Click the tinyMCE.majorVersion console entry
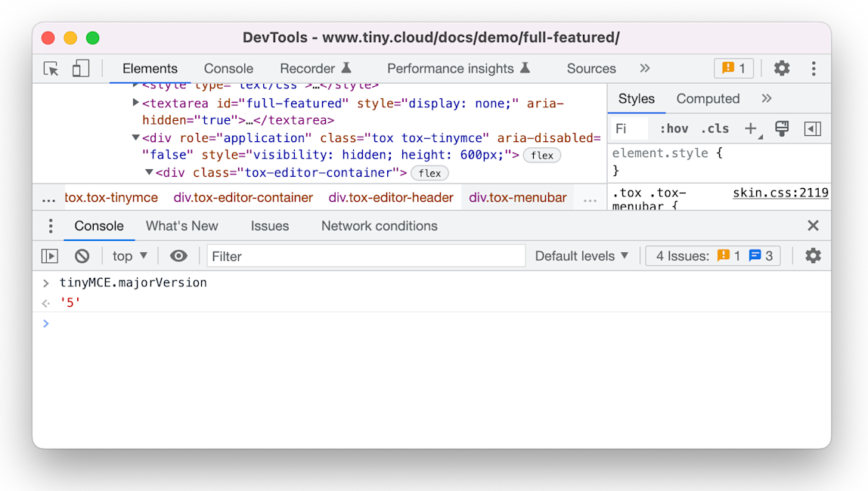 (x=133, y=283)
